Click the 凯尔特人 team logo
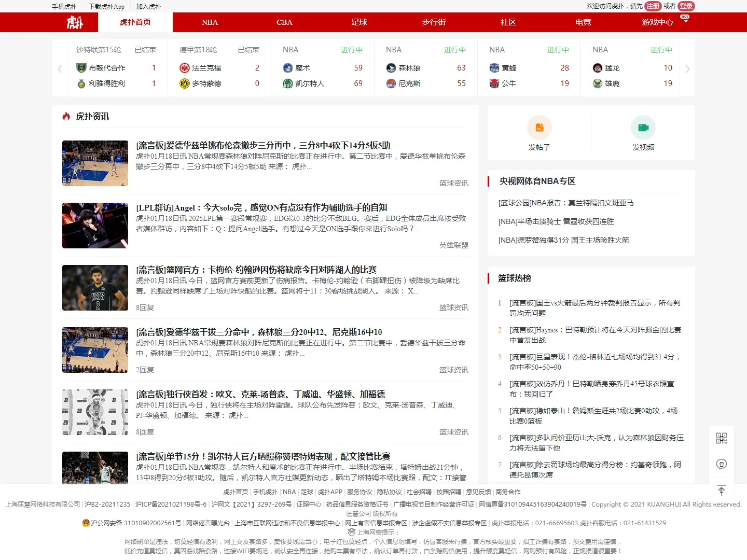This screenshot has width=747, height=560. click(x=288, y=83)
